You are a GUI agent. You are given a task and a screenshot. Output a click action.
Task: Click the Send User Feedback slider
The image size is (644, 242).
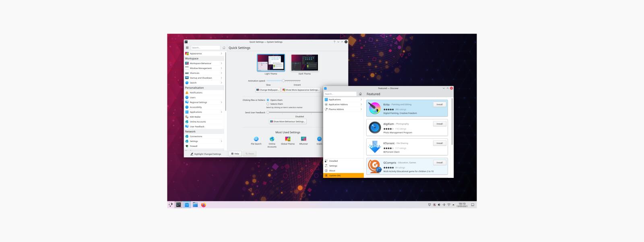[294, 113]
